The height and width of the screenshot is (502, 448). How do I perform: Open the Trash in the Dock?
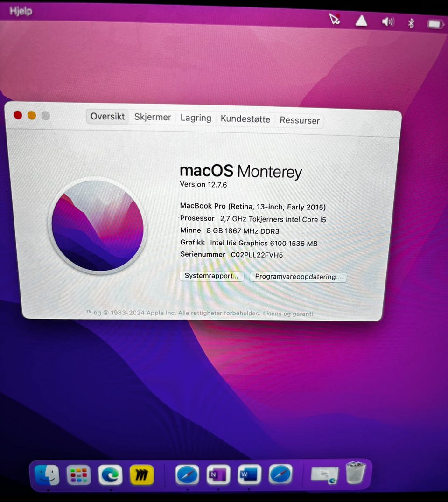pos(356,473)
